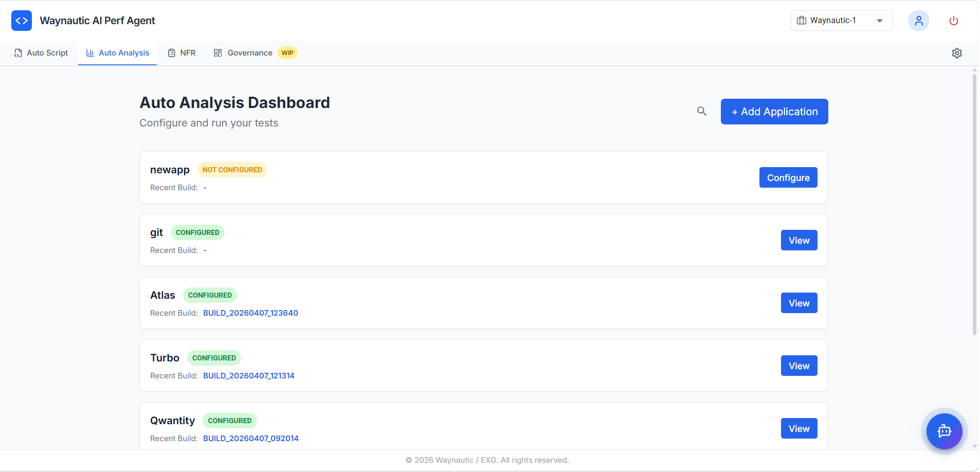The height and width of the screenshot is (472, 980).
Task: Click the Waynautic code brackets logo
Action: point(21,21)
